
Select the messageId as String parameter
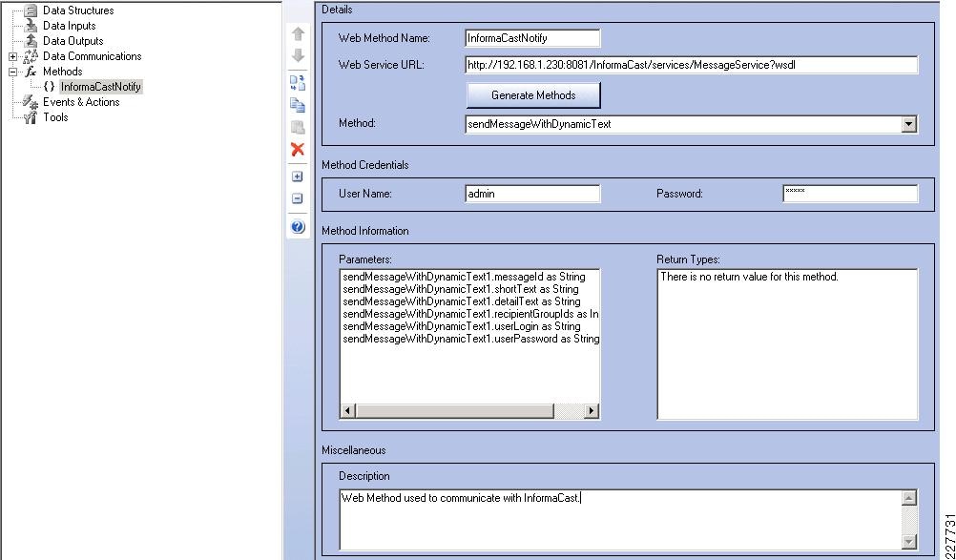[464, 277]
